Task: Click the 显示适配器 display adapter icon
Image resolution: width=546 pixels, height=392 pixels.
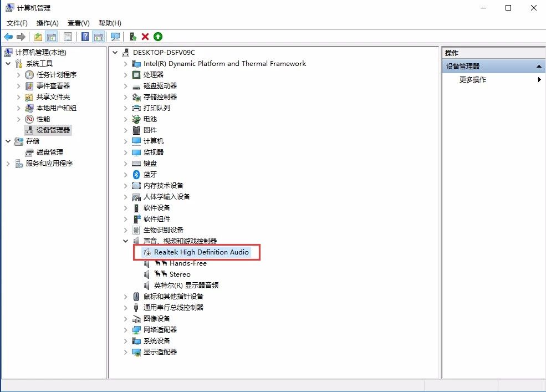Action: (136, 352)
